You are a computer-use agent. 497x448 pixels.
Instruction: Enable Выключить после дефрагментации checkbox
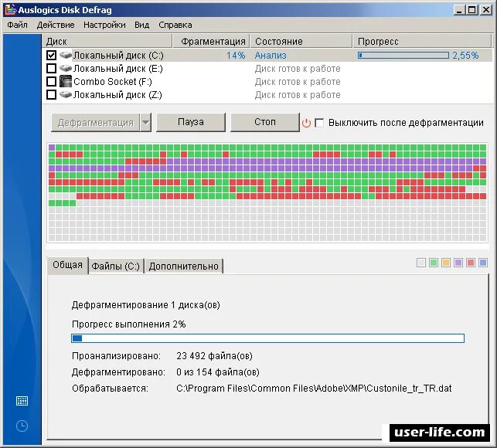click(x=319, y=123)
